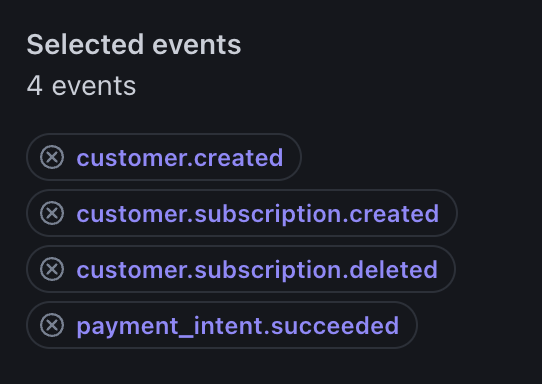Select the first event chip pill

coord(164,157)
